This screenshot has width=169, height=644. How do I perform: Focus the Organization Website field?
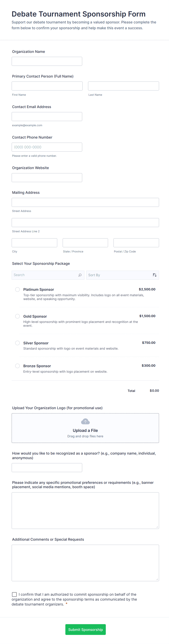click(47, 177)
